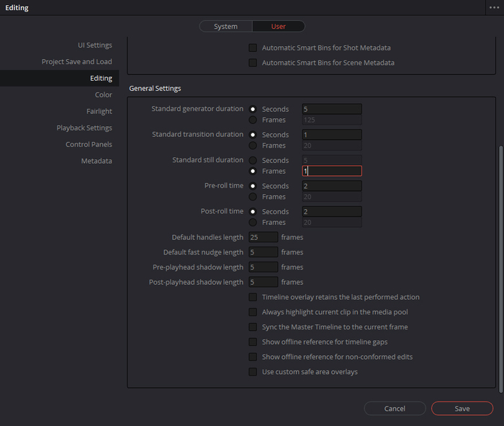Click the Save button
Image resolution: width=504 pixels, height=426 pixels.
[462, 409]
